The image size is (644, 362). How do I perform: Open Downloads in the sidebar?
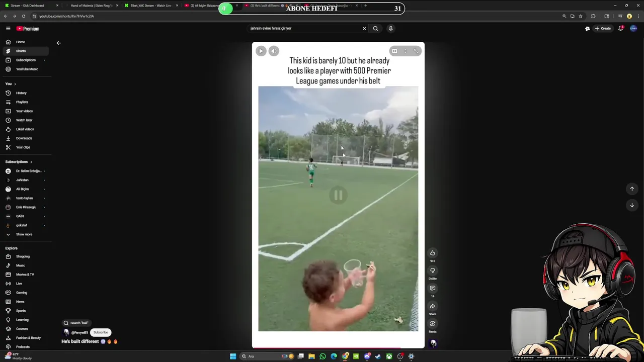pyautogui.click(x=26, y=138)
